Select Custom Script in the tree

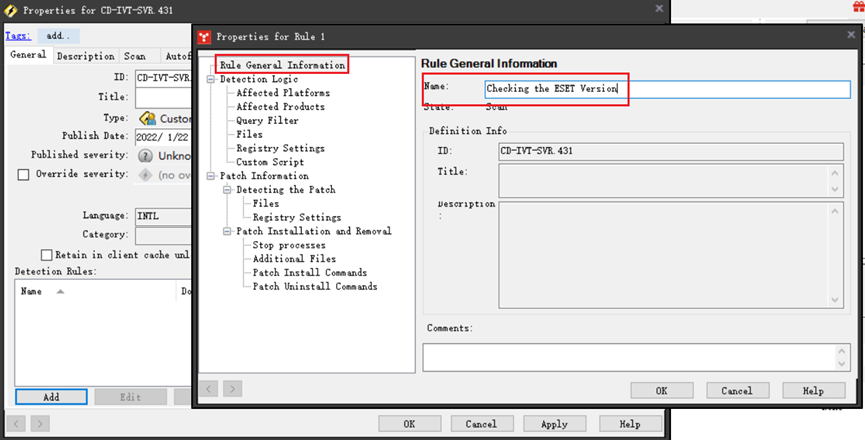[x=270, y=162]
